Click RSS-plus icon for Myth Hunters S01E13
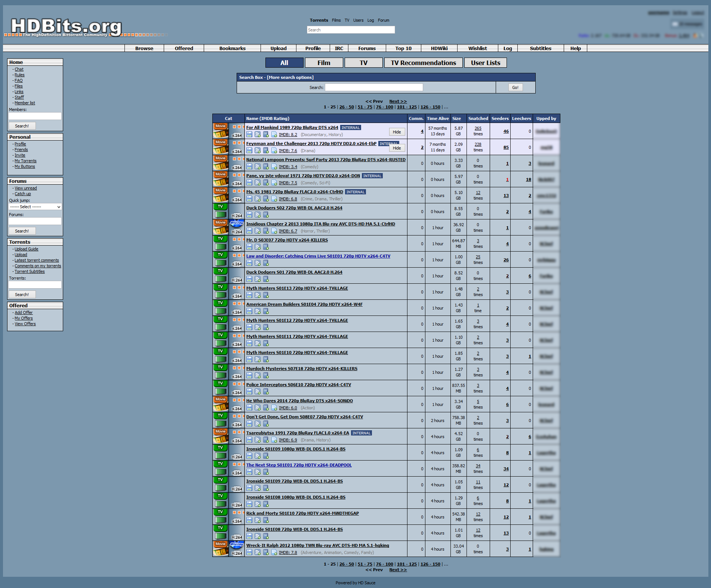The height and width of the screenshot is (588, 711). pos(258,295)
